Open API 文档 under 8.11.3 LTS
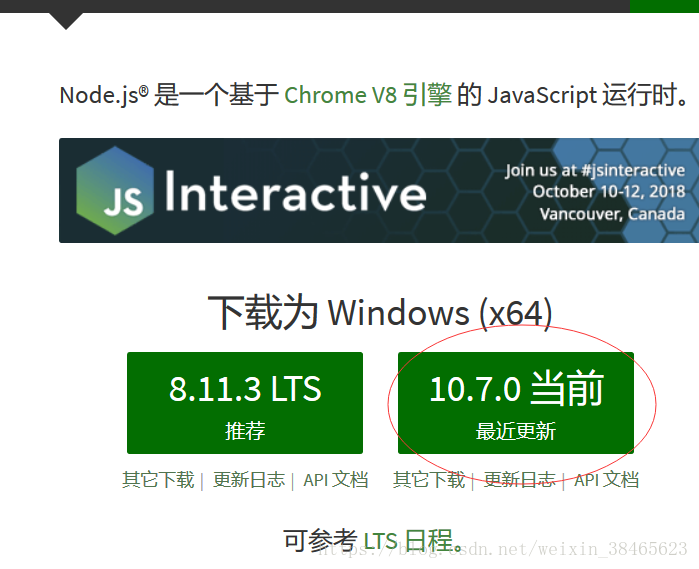 click(x=336, y=480)
